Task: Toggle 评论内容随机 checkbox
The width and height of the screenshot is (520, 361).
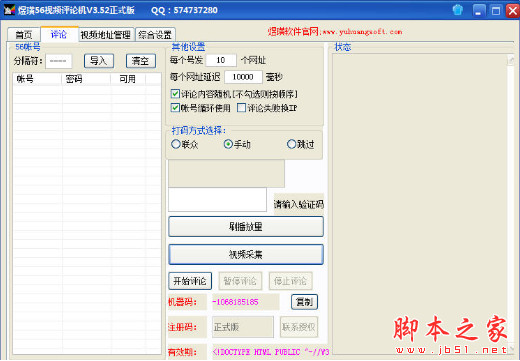Action: [x=175, y=94]
